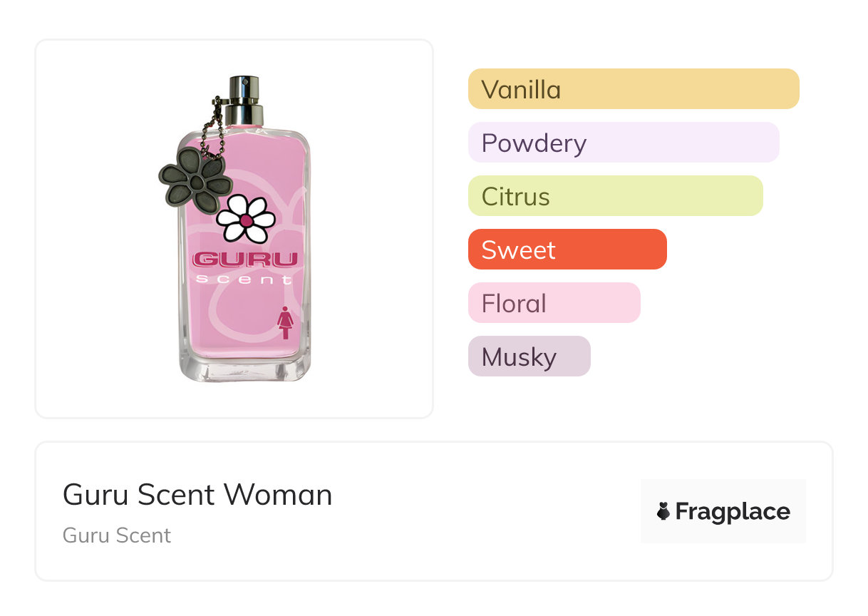Click the Fragplace logo icon
The width and height of the screenshot is (868, 616).
tap(663, 511)
